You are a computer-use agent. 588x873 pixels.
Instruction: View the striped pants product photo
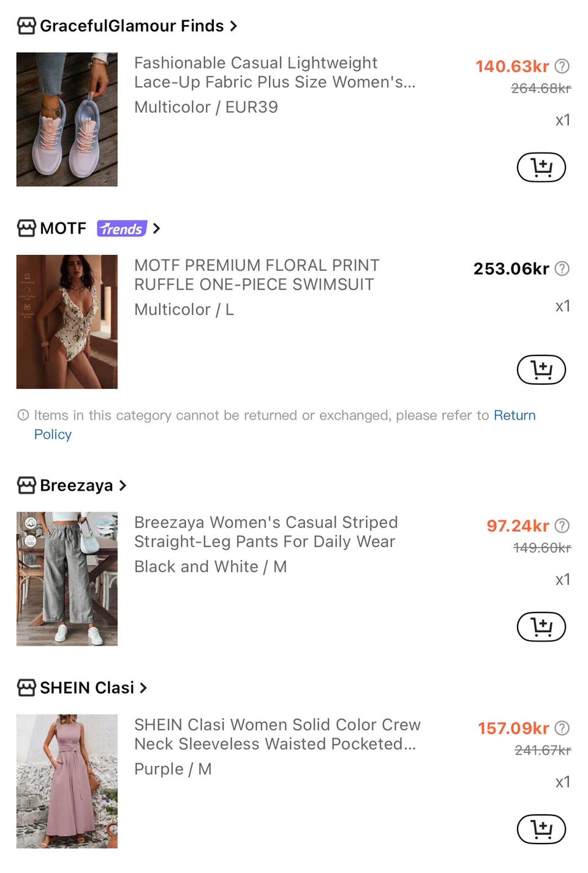pos(67,579)
